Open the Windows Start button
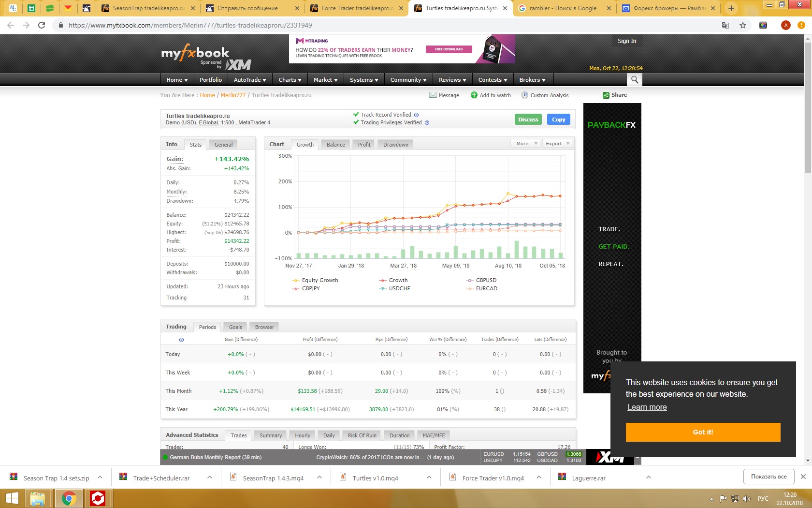This screenshot has height=508, width=812. [x=12, y=498]
